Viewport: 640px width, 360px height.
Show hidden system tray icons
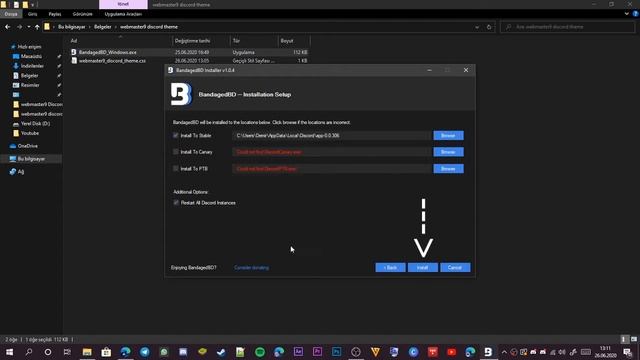click(x=504, y=352)
